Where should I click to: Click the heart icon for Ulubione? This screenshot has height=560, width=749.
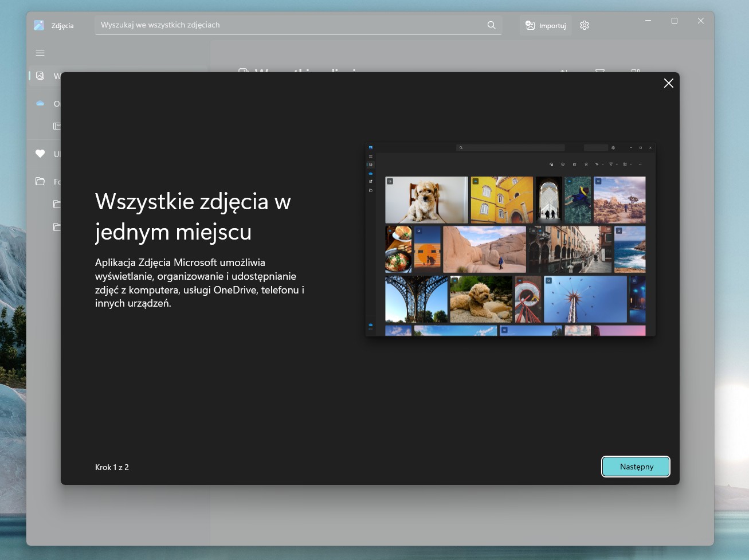[x=40, y=154]
